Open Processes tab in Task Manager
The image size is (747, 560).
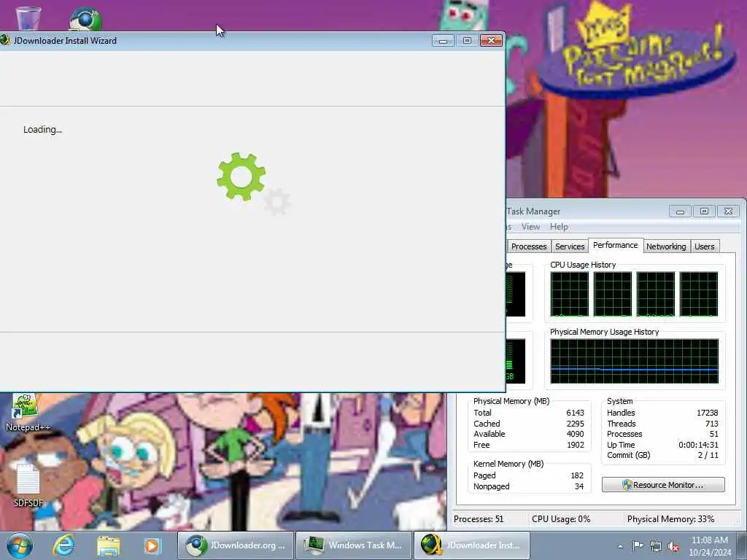(x=528, y=246)
